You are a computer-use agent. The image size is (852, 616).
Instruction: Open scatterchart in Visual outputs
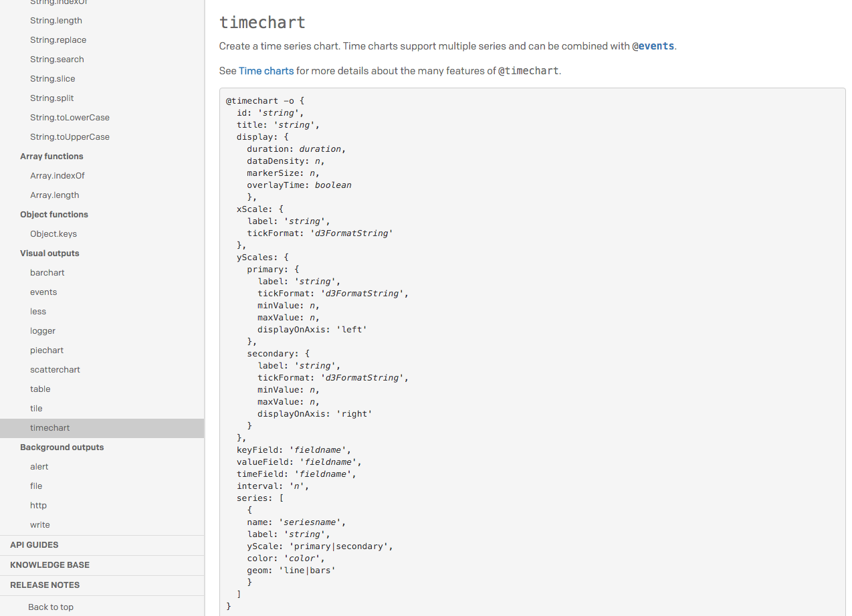(x=55, y=370)
